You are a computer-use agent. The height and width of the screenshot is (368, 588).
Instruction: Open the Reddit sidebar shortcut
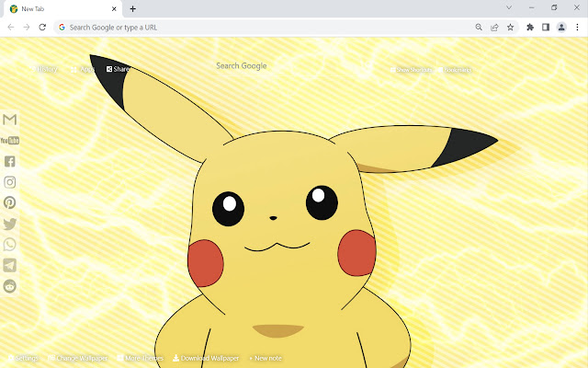point(10,286)
